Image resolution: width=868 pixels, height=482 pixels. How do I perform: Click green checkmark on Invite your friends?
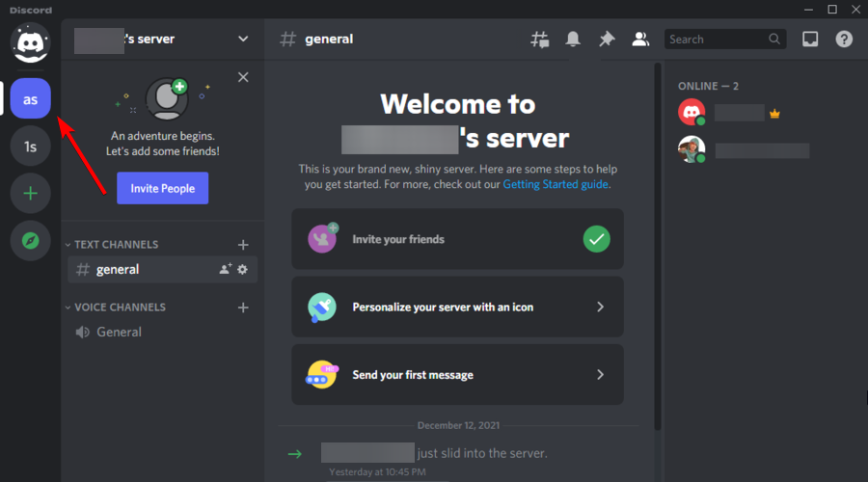597,239
